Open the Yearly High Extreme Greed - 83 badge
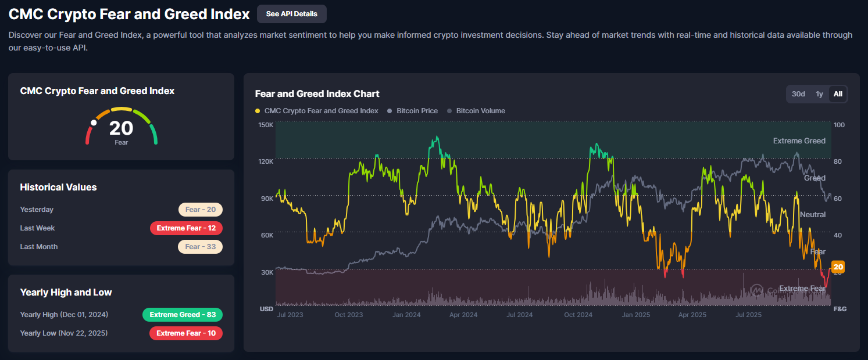868x360 pixels. pyautogui.click(x=183, y=315)
